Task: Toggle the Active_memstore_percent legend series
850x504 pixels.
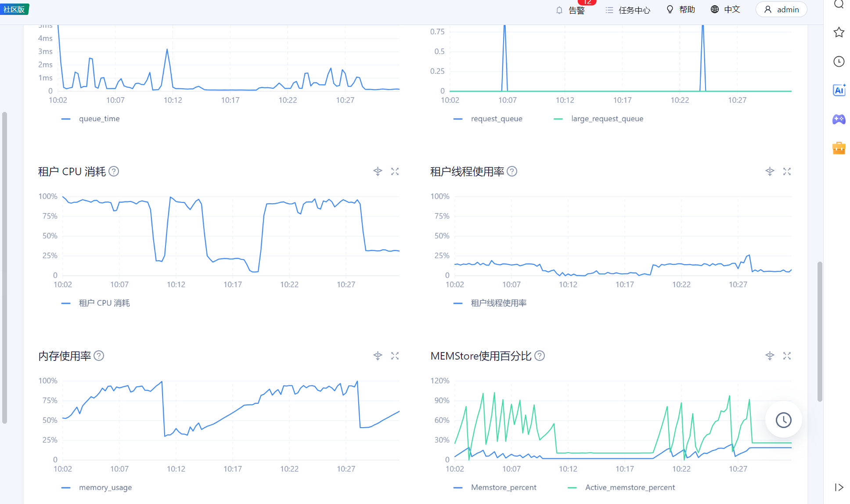Action: coord(621,488)
